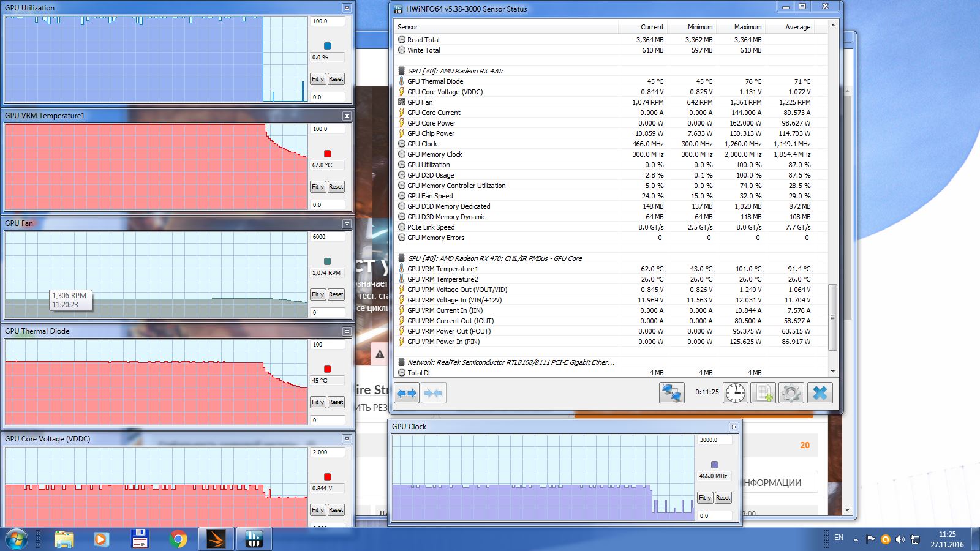Click Reset in GPU Fan graph
This screenshot has width=980, height=551.
point(336,294)
